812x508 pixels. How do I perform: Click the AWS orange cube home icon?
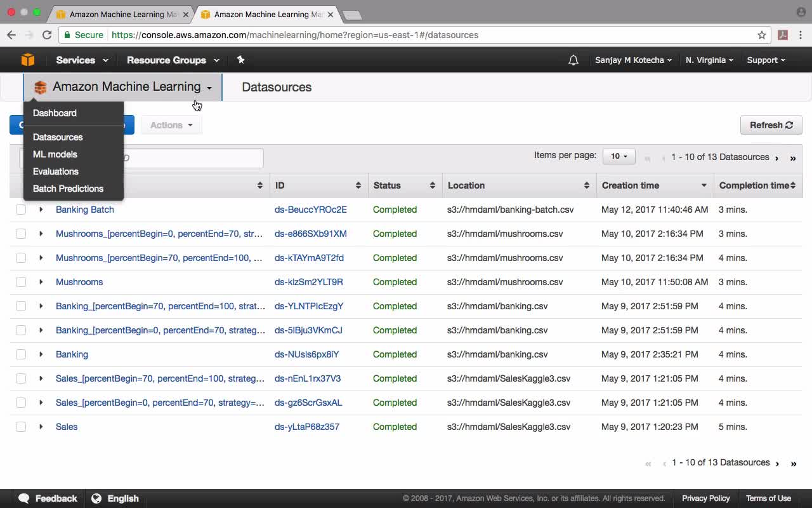(27, 60)
